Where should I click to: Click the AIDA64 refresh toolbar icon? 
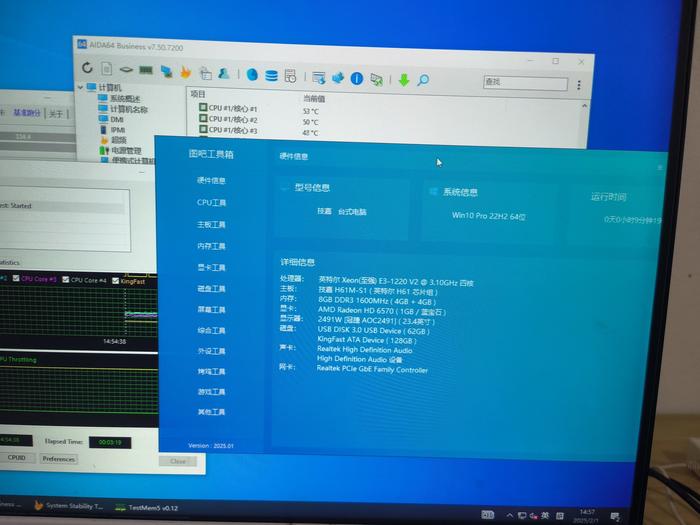[x=87, y=67]
